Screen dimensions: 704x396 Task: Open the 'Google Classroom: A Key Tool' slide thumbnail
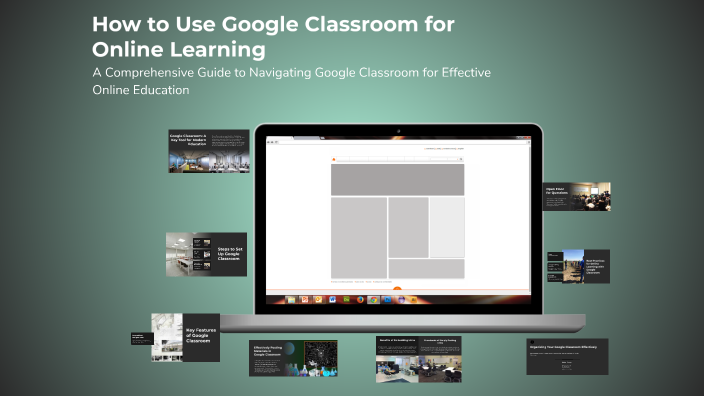209,151
